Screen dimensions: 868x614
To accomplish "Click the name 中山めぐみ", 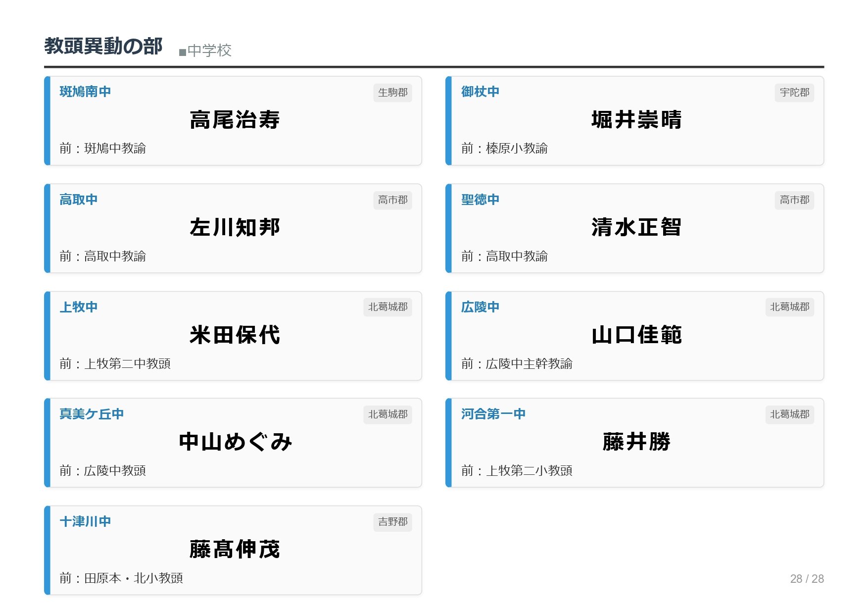I will click(235, 442).
